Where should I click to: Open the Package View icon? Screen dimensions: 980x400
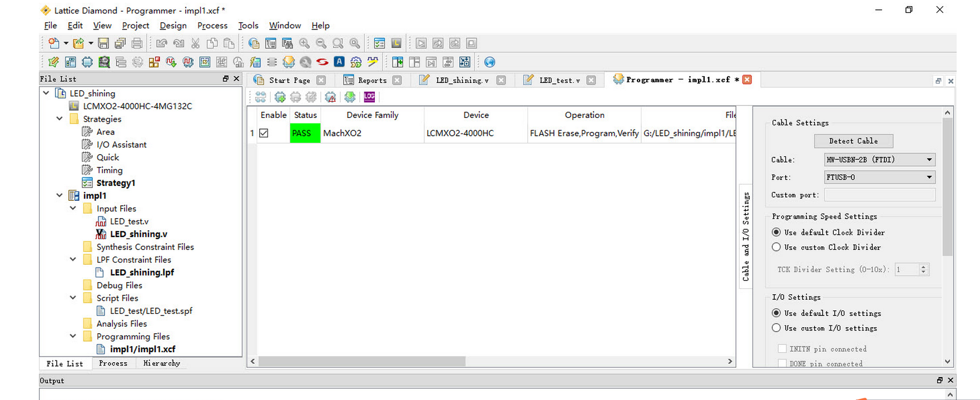[x=71, y=62]
